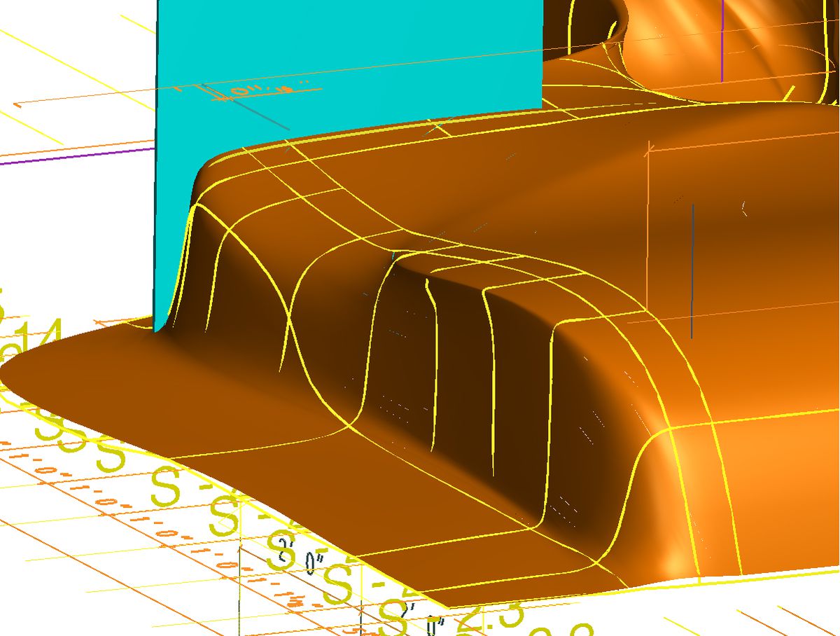Pick the small white arc mark on hull

point(745,208)
